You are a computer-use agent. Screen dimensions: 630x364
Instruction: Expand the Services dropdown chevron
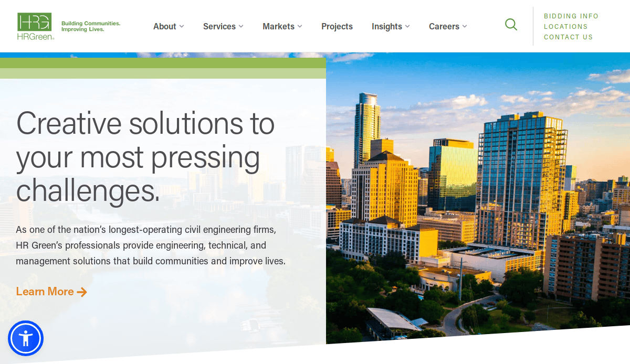point(241,26)
